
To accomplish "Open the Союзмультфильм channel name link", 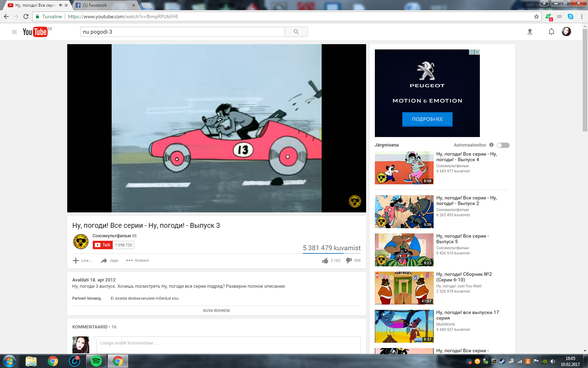I will (112, 236).
